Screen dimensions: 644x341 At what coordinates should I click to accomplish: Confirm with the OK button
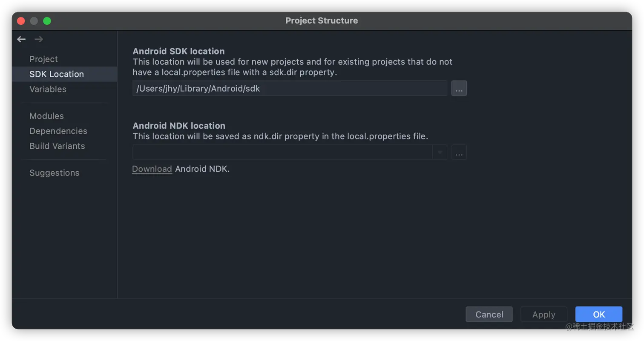click(598, 315)
